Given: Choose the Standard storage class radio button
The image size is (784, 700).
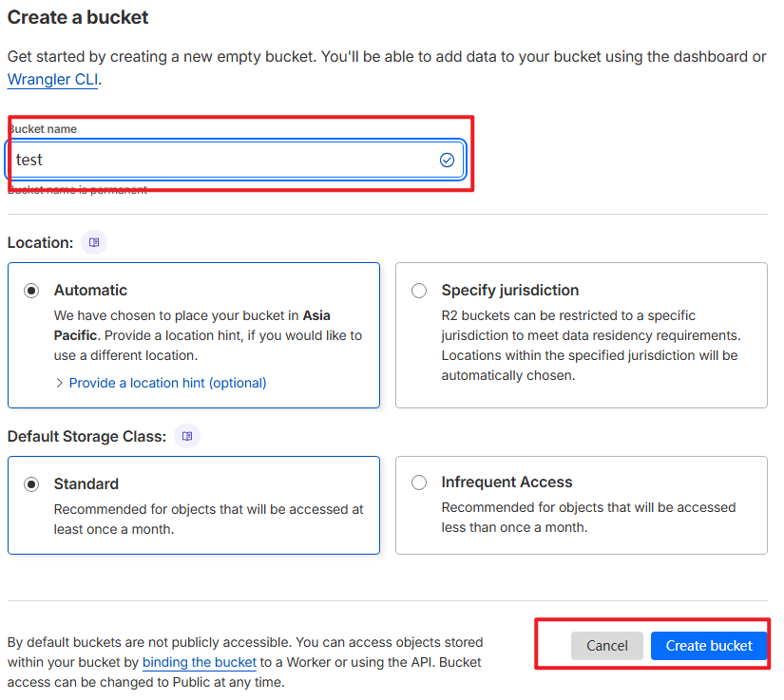Looking at the screenshot, I should point(32,484).
